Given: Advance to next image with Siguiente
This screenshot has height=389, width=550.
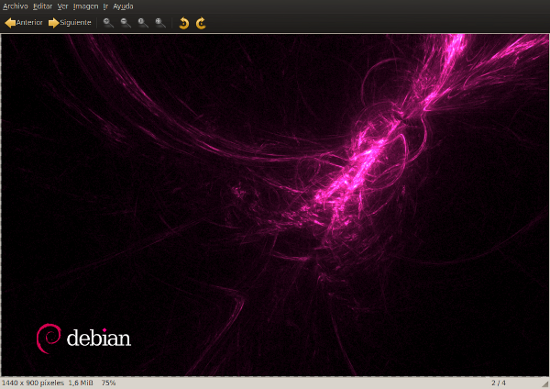Looking at the screenshot, I should [x=70, y=23].
